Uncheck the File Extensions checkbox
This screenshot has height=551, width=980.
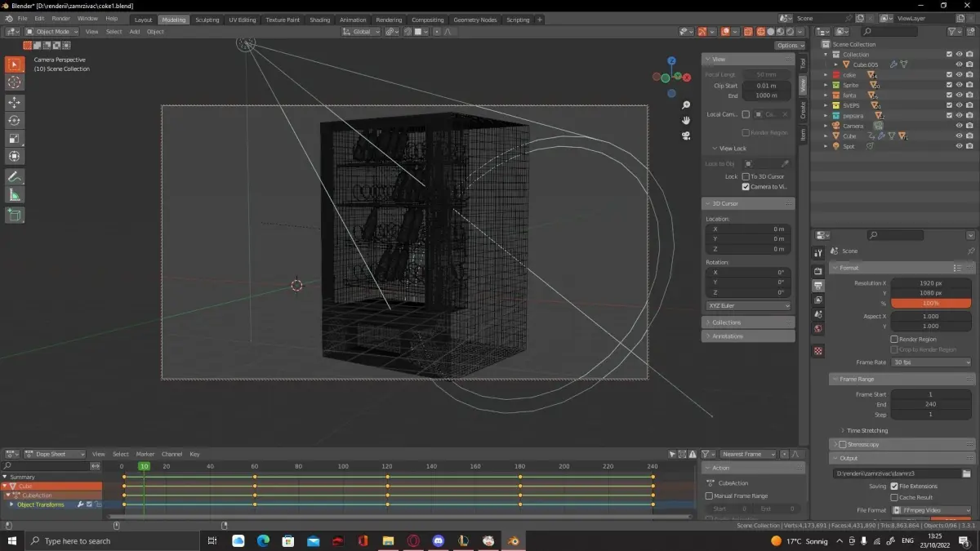tap(894, 487)
